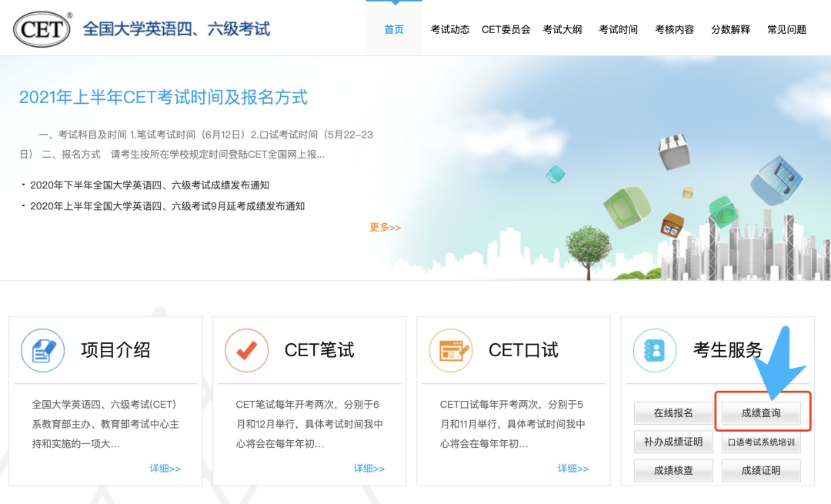Navigate to 考核内容

(x=675, y=30)
